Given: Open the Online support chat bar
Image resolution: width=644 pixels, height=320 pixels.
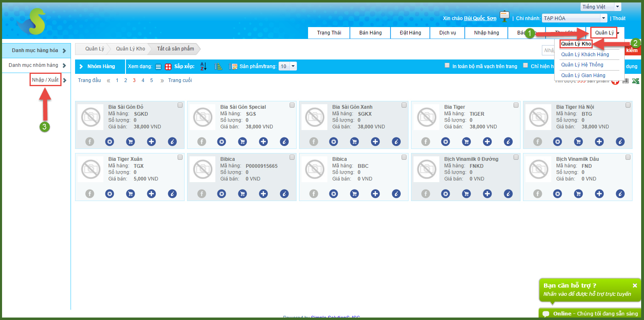Looking at the screenshot, I should (590, 314).
